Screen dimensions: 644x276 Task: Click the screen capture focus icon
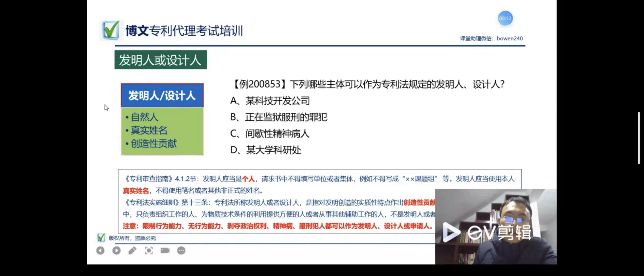(149, 251)
